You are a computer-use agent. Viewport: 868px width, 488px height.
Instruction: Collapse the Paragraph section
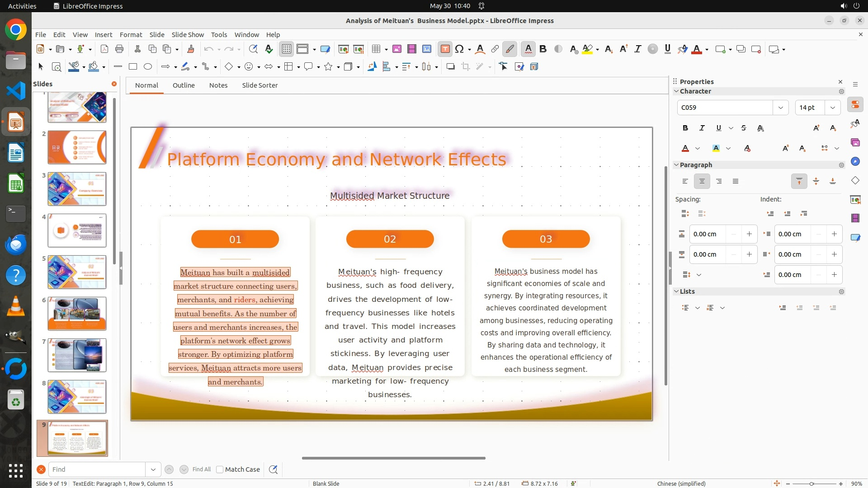click(x=676, y=165)
